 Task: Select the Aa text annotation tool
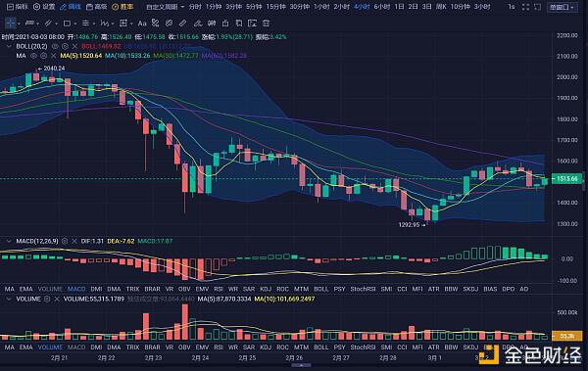tap(142, 23)
